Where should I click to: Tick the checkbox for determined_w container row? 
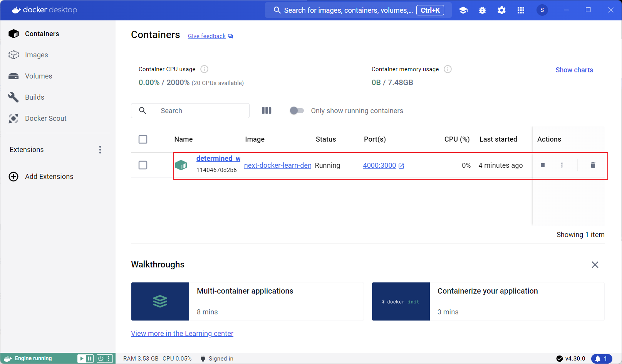pyautogui.click(x=143, y=165)
